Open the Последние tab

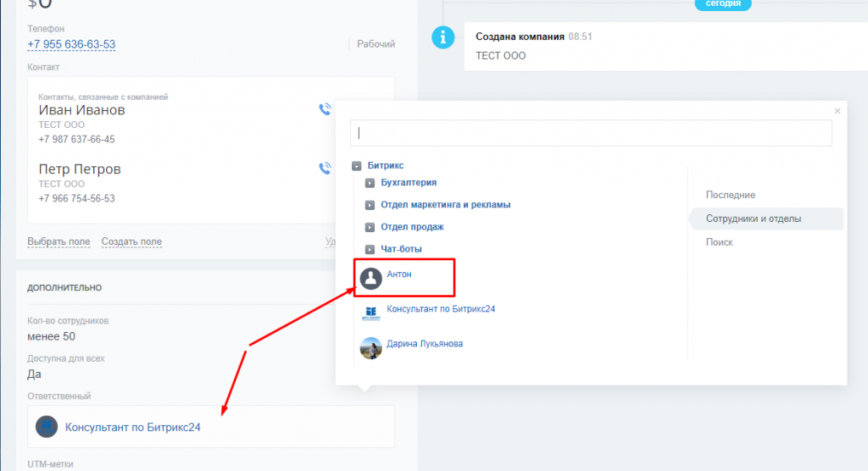click(730, 195)
